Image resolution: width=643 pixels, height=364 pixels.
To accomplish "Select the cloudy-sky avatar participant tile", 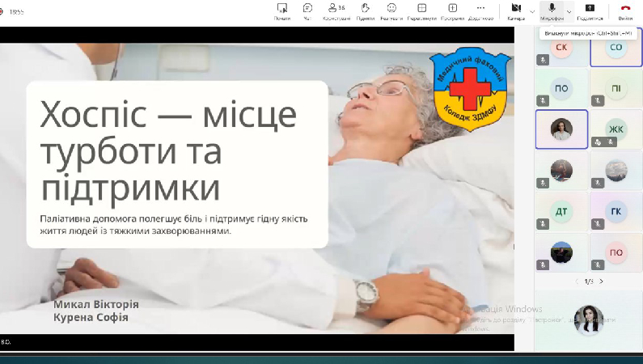I will click(616, 170).
